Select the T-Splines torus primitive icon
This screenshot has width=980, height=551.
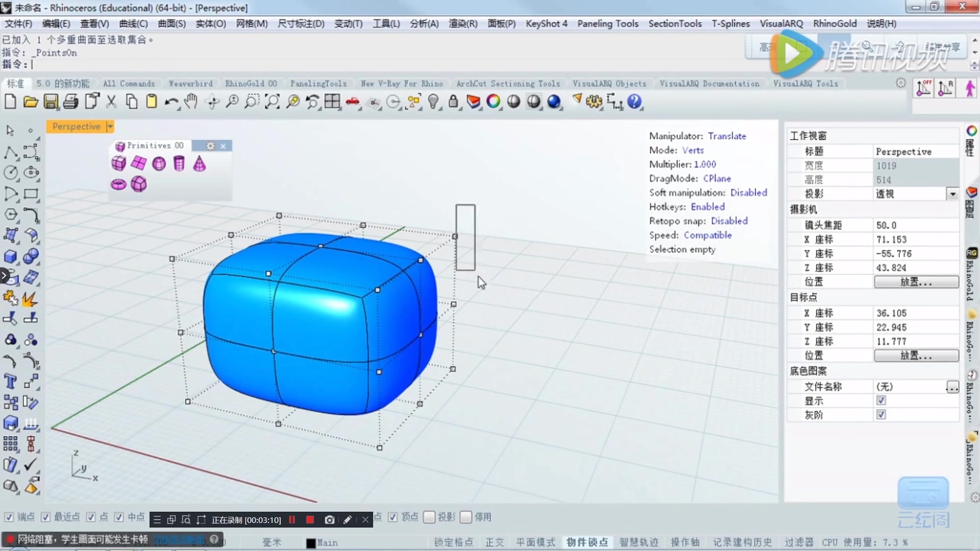coord(118,184)
